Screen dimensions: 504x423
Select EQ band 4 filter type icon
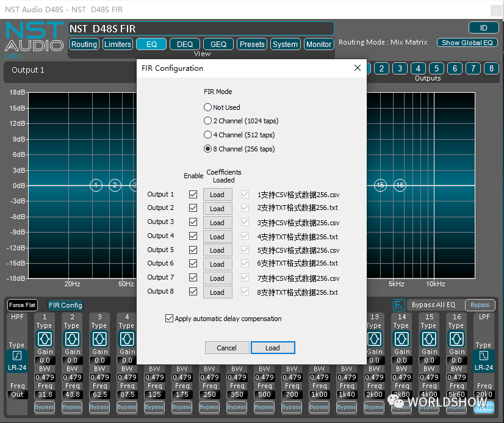127,339
